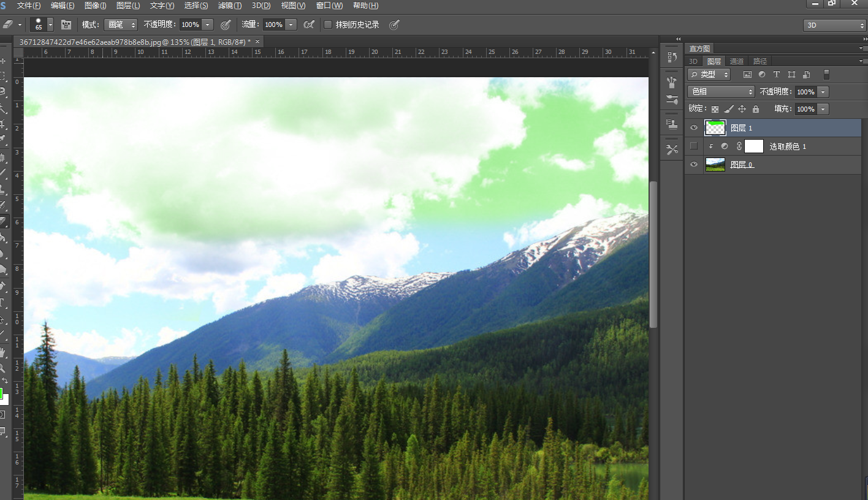868x500 pixels.
Task: Click the 流量 flow value field
Action: [x=273, y=25]
